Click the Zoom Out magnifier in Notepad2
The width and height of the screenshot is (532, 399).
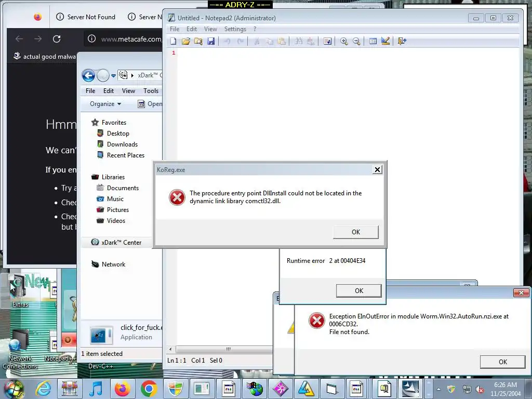[x=356, y=41]
